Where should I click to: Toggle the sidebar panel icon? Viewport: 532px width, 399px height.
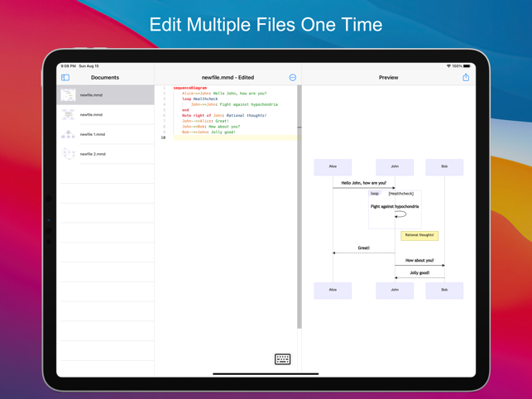coord(65,78)
